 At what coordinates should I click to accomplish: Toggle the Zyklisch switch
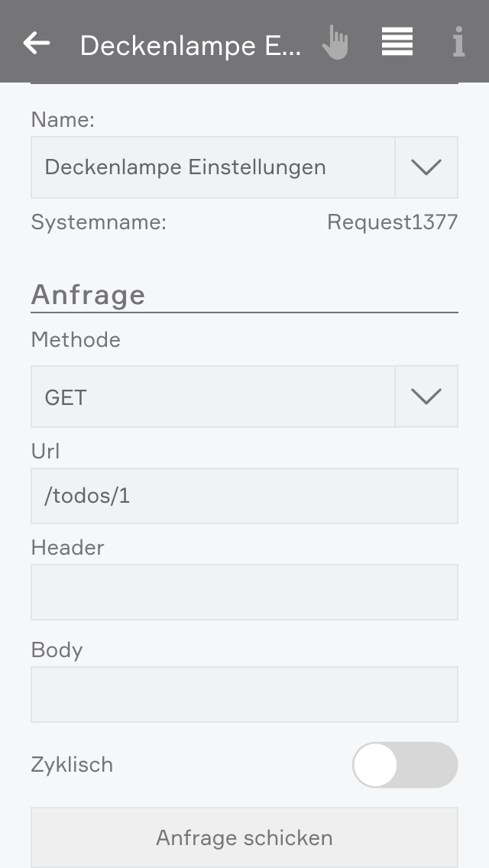[404, 765]
